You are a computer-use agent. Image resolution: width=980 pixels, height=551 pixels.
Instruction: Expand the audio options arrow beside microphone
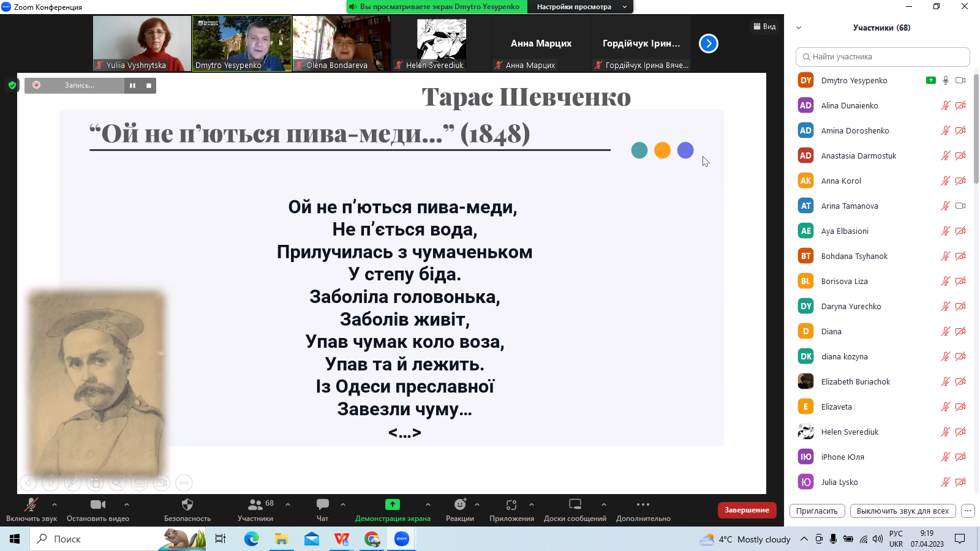tap(55, 504)
